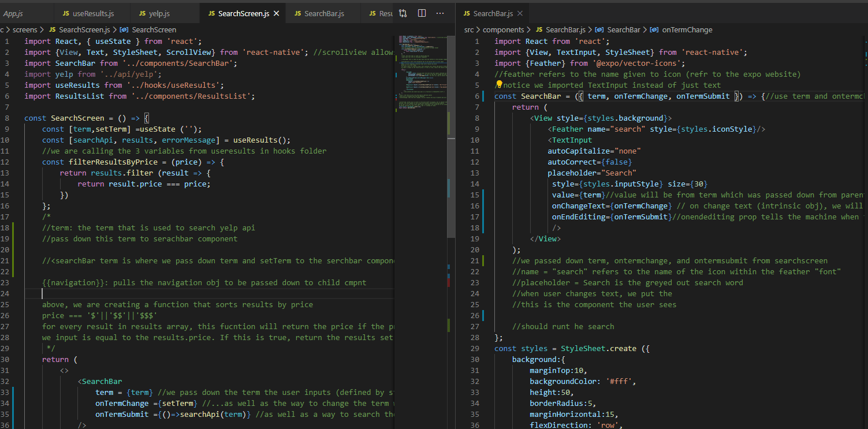868x429 pixels.
Task: Click 'return result.price === price;' line
Action: pos(144,184)
